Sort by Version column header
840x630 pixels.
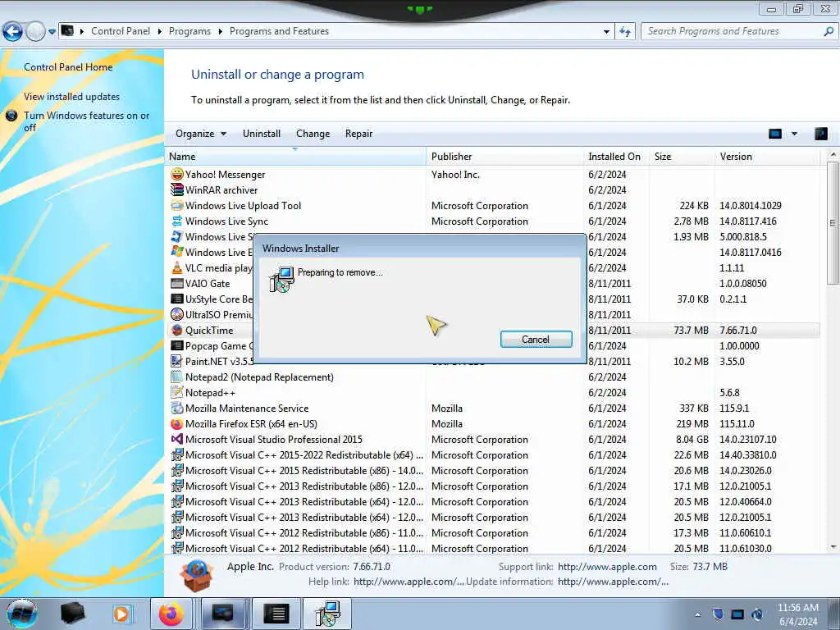[767, 157]
